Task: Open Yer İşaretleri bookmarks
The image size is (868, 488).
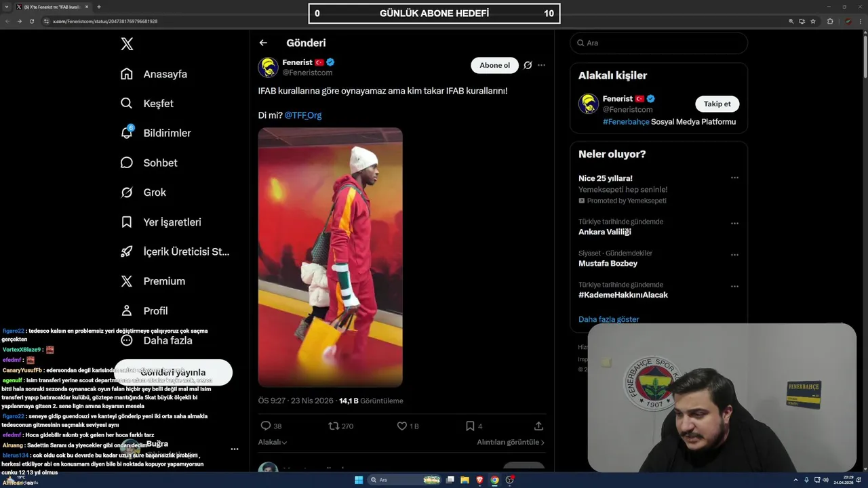Action: (x=161, y=222)
